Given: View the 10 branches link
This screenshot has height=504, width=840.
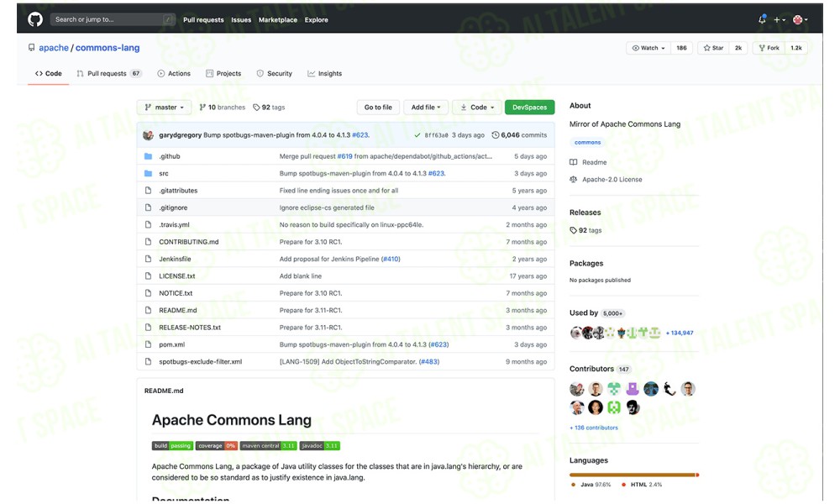Looking at the screenshot, I should click(223, 108).
